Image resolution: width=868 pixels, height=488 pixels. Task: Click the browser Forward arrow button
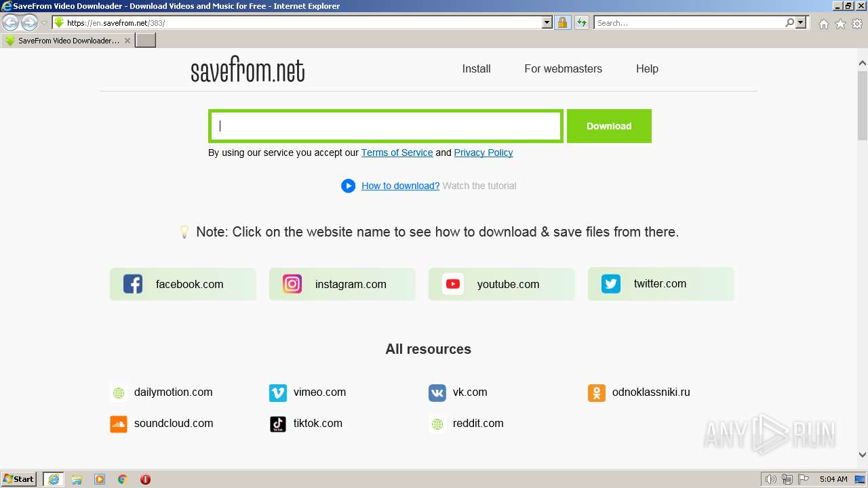[29, 22]
